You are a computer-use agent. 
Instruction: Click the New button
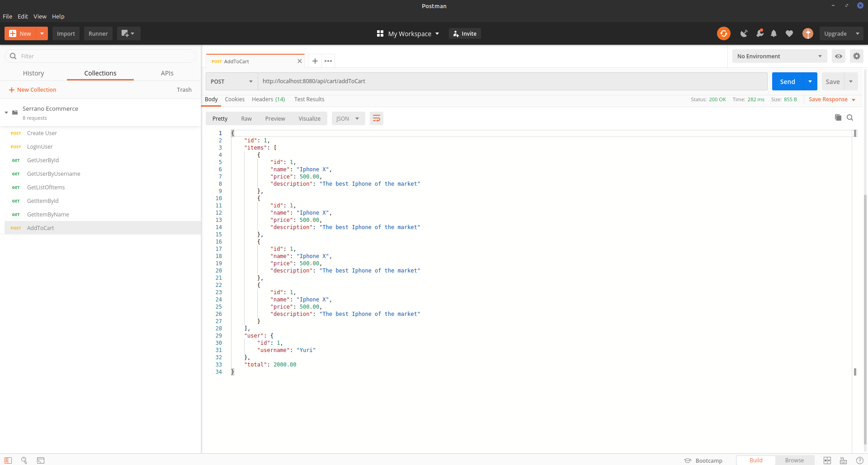tap(20, 33)
